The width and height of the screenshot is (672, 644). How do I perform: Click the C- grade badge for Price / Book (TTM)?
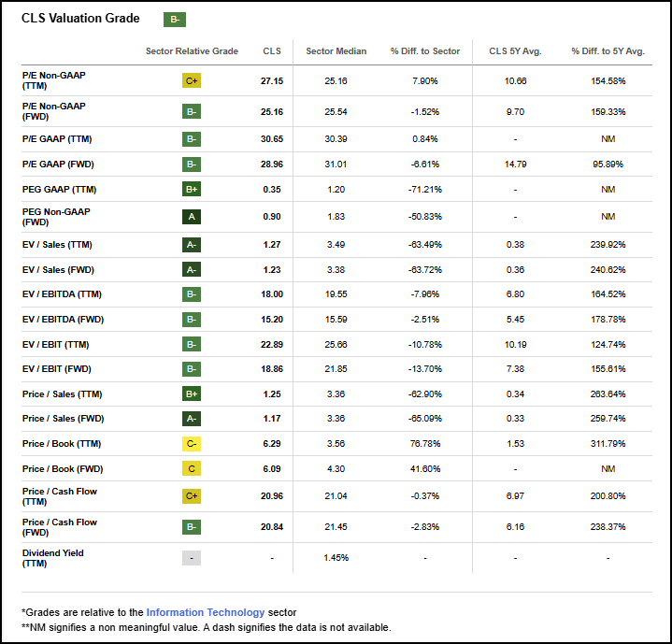[192, 443]
